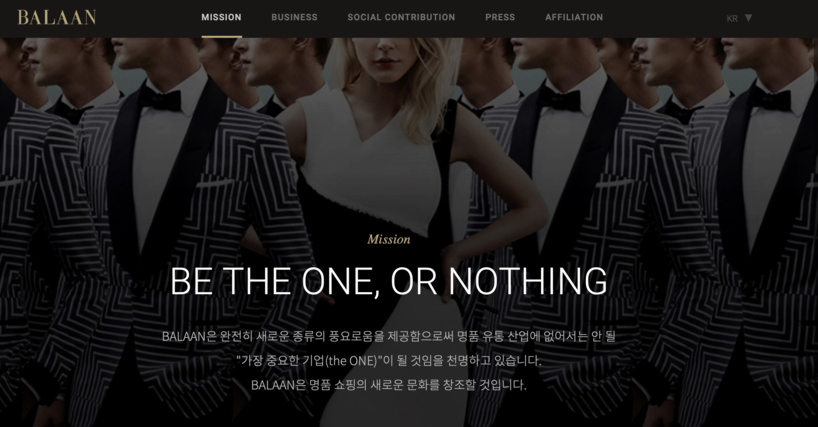Click the BE THE ONE, OR NOTHING headline
Image resolution: width=818 pixels, height=427 pixels.
pos(389,281)
